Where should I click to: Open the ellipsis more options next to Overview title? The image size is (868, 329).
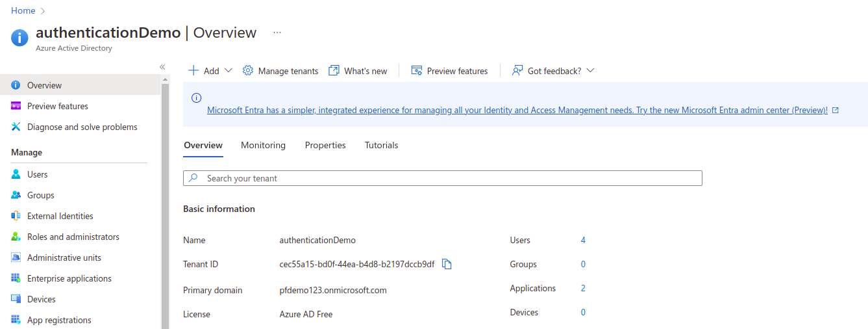(277, 32)
